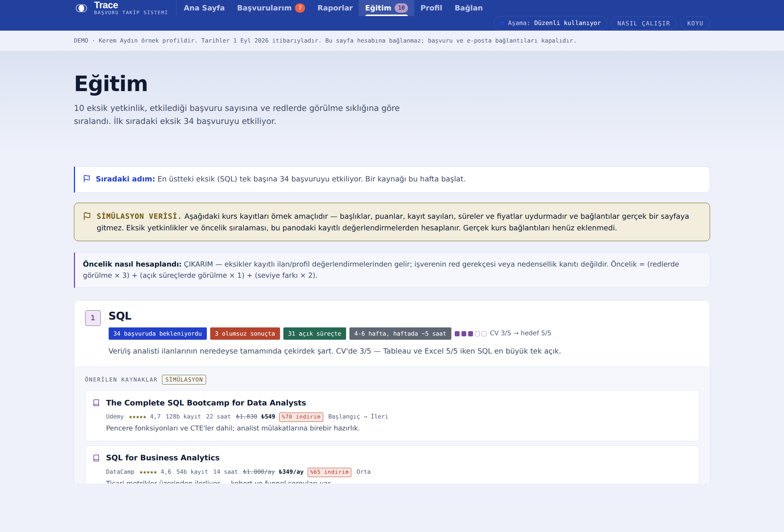The image size is (784, 532).
Task: Click the red 7 badge on Başvurularım
Action: (x=300, y=8)
